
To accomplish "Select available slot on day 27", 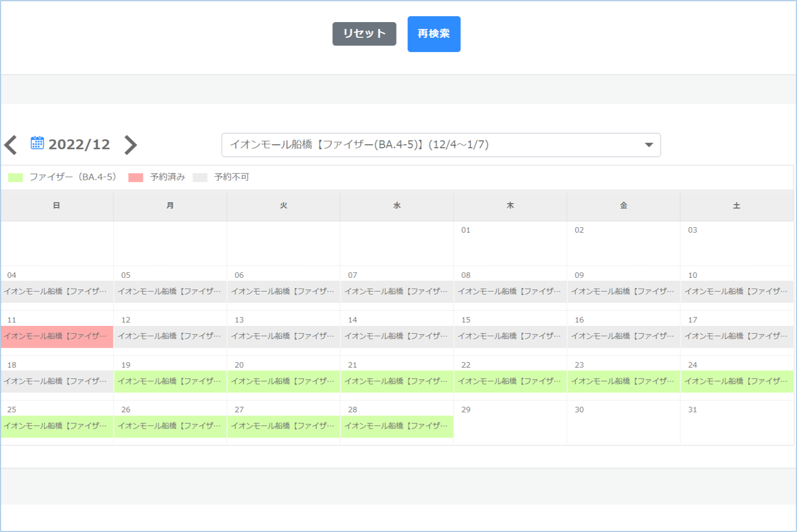I will pos(284,426).
